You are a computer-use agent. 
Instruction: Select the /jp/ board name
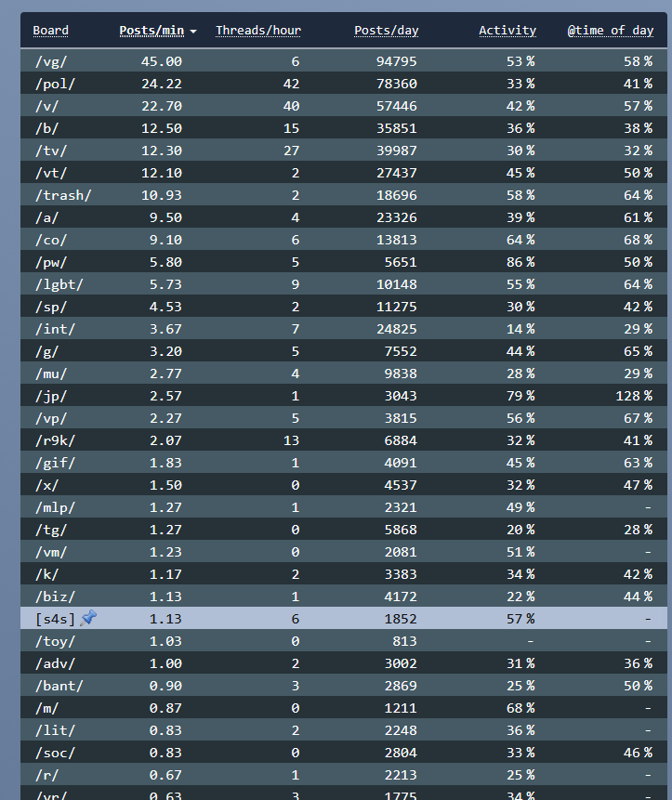click(x=51, y=396)
